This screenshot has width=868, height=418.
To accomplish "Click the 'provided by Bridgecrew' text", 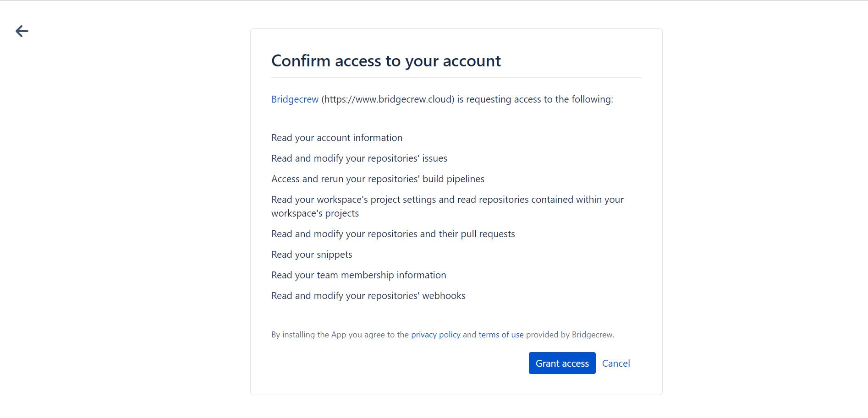I will [x=570, y=335].
